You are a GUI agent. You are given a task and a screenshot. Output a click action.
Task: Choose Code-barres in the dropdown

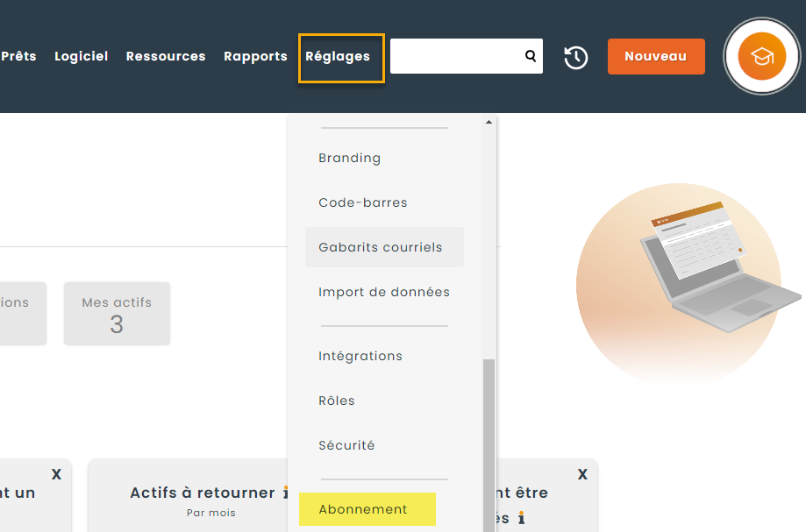point(363,203)
